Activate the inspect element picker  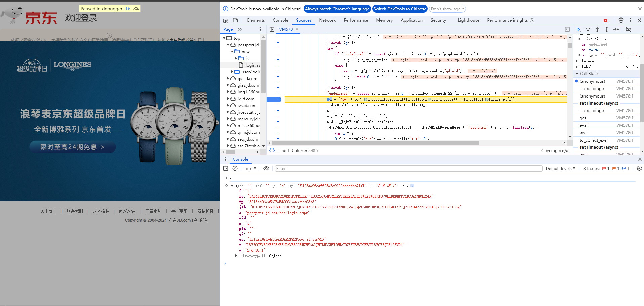click(226, 20)
